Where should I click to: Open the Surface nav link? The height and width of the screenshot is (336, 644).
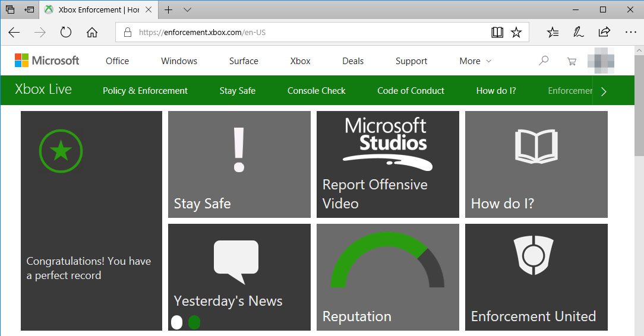point(244,61)
